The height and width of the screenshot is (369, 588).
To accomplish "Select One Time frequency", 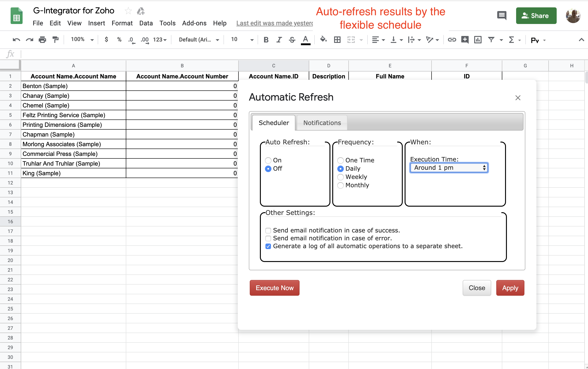I will click(341, 160).
